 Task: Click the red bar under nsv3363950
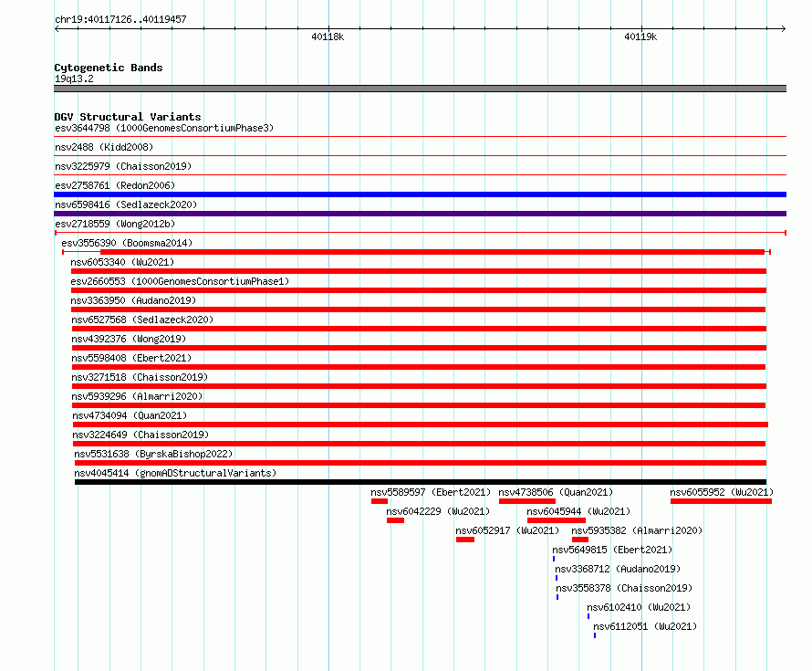pos(419,309)
